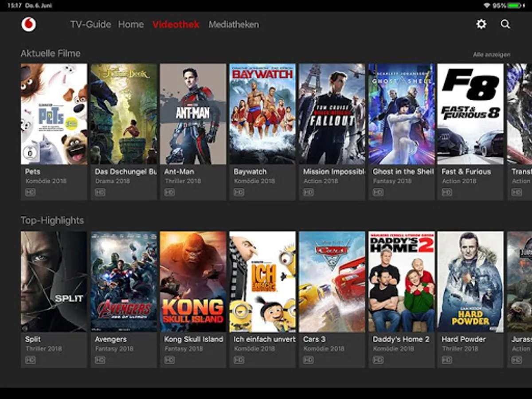Open the Daddy's Home 2 poster
This screenshot has width=532, height=399.
(x=402, y=282)
